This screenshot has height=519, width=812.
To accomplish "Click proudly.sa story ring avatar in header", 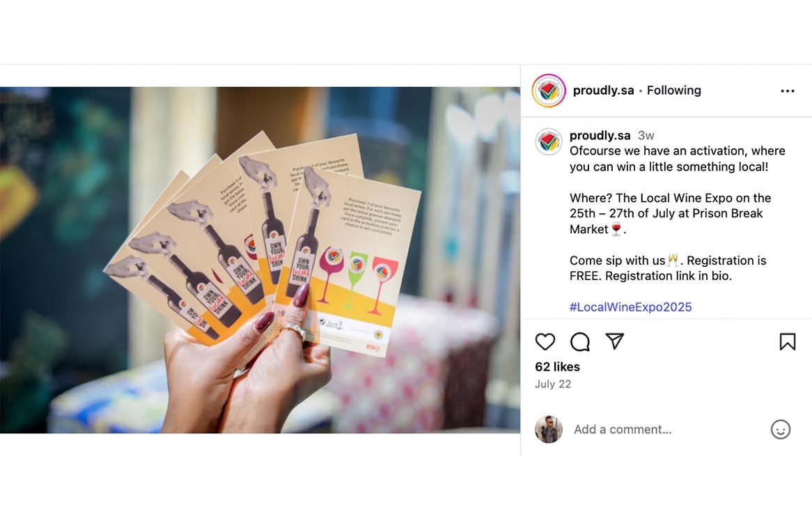I will click(548, 91).
